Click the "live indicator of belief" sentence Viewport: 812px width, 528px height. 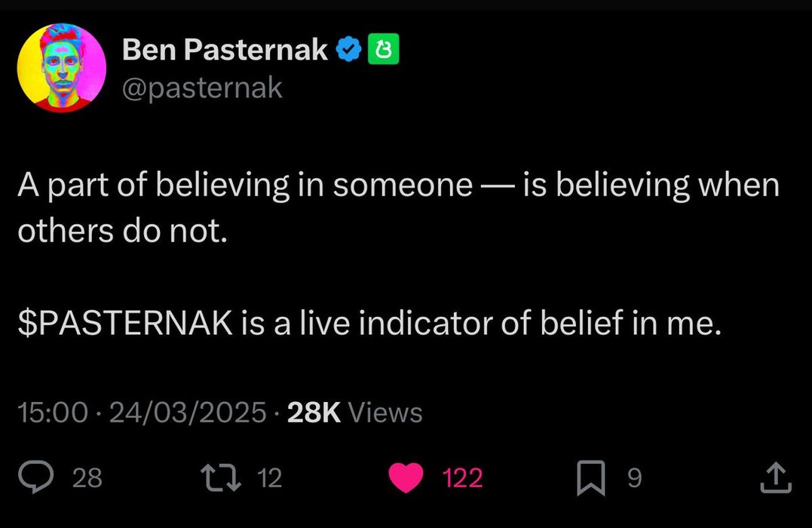click(x=369, y=323)
